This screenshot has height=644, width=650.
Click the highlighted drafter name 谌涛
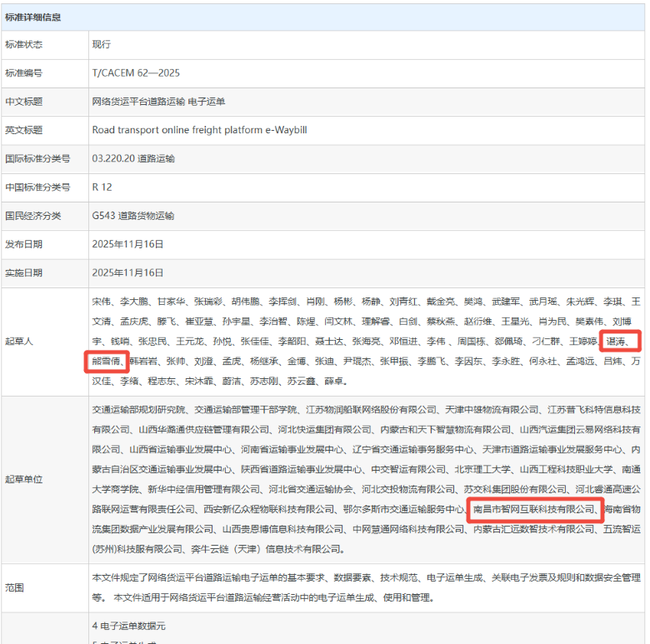pyautogui.click(x=620, y=342)
